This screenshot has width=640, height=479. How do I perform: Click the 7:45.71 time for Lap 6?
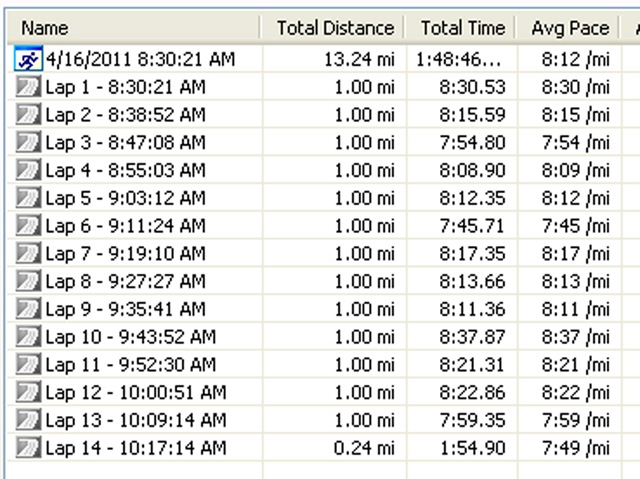pyautogui.click(x=472, y=226)
